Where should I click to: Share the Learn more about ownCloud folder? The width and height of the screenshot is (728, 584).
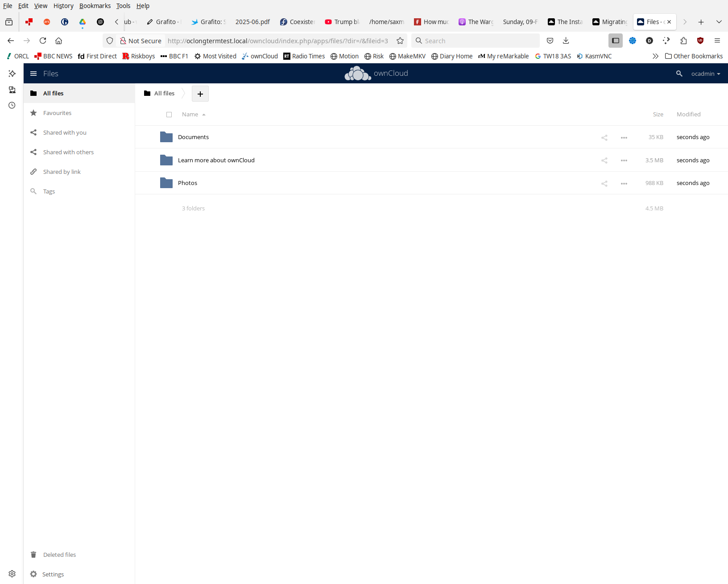pos(604,160)
